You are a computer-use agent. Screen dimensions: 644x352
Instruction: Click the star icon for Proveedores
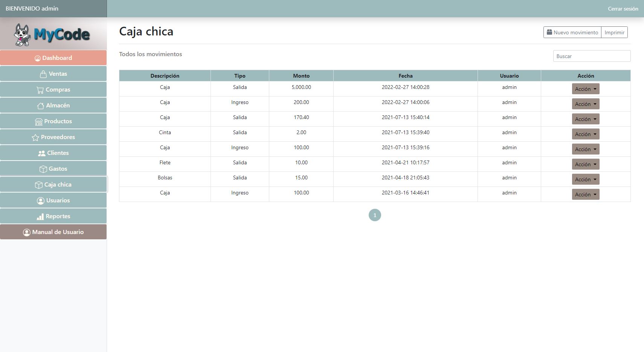(x=35, y=138)
